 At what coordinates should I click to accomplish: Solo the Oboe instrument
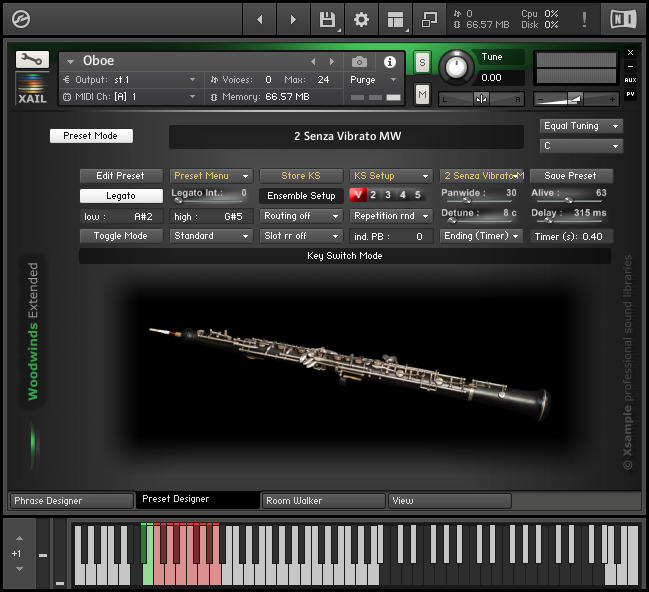422,62
